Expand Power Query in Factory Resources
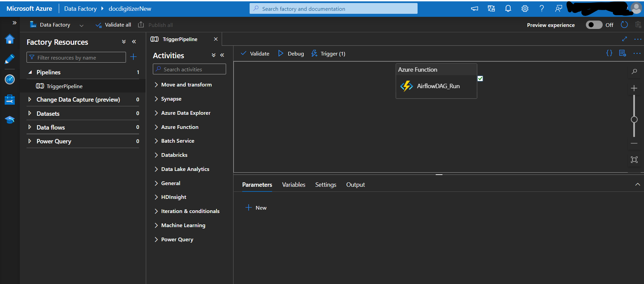This screenshot has width=644, height=284. pyautogui.click(x=30, y=141)
